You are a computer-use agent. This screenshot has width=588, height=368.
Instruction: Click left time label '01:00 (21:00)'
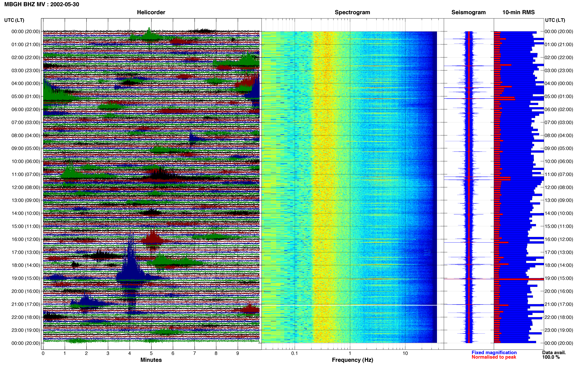[26, 45]
